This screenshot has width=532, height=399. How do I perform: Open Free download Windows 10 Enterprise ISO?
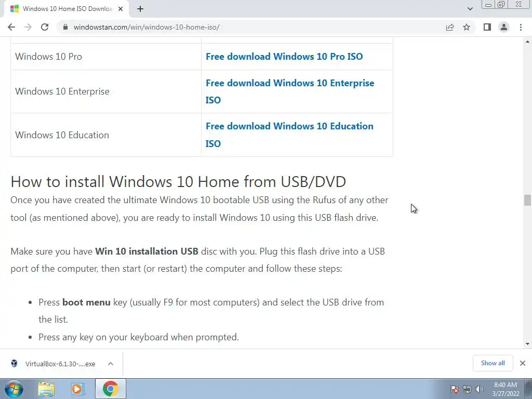pos(290,91)
